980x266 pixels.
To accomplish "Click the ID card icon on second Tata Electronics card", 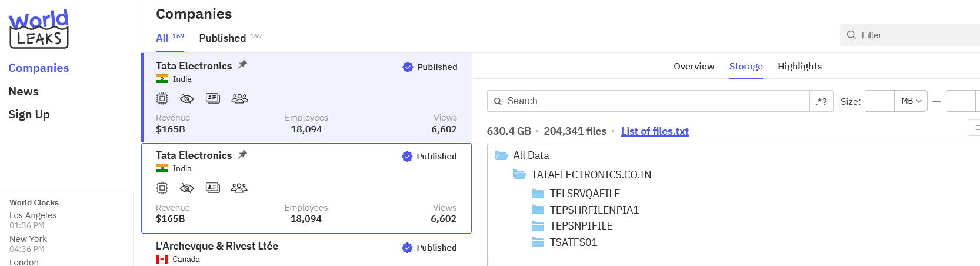I will tap(212, 188).
